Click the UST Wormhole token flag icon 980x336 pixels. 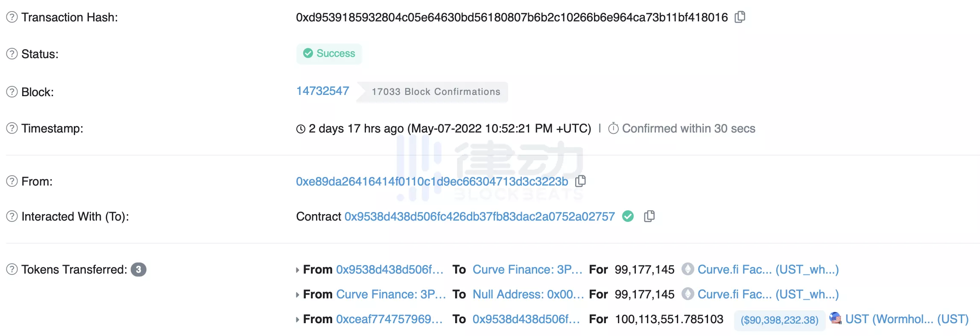(x=835, y=318)
